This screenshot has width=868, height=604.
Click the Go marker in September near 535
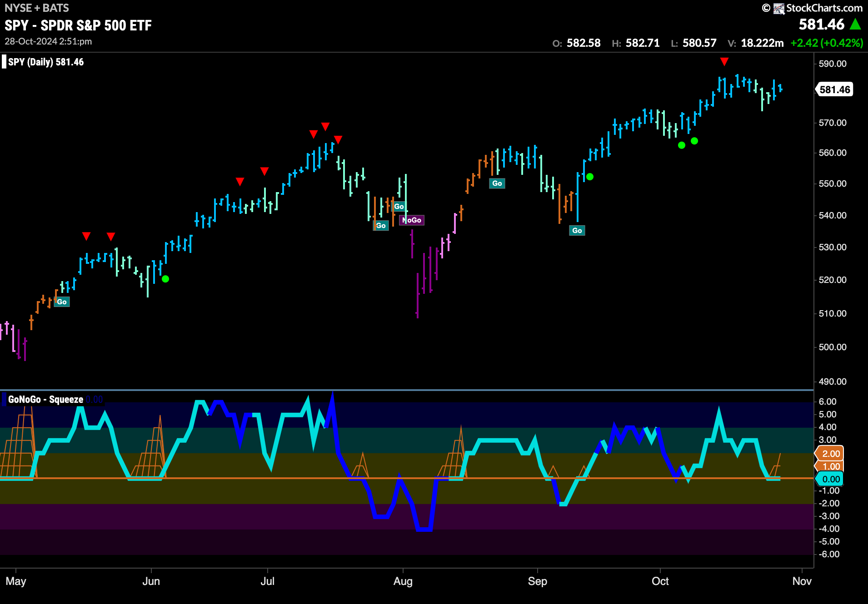point(577,230)
